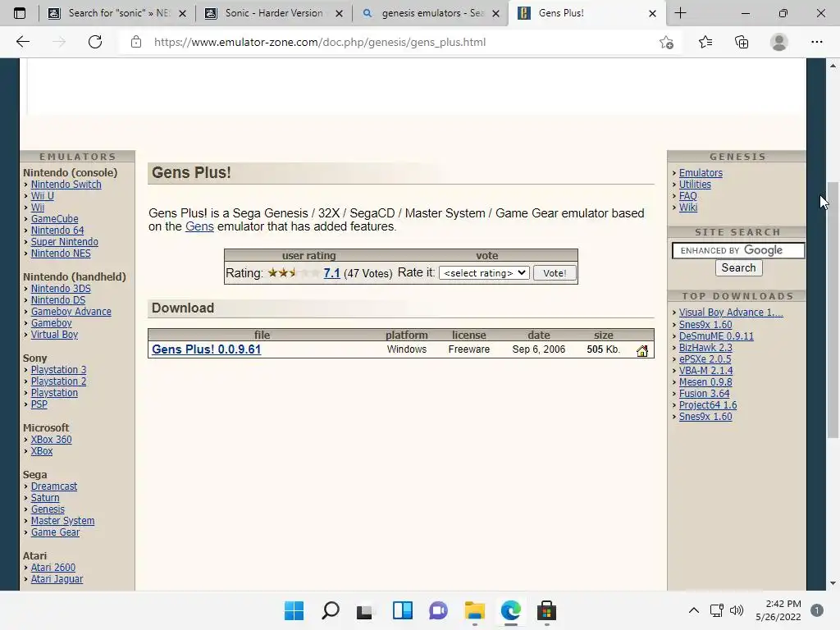Open Project64 1.6 top download
Image resolution: width=840 pixels, height=630 pixels.
click(708, 405)
